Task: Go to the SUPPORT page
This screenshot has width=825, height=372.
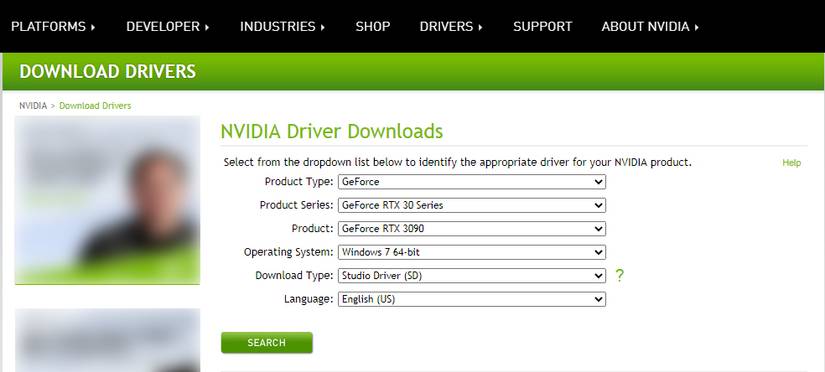Action: coord(542,26)
